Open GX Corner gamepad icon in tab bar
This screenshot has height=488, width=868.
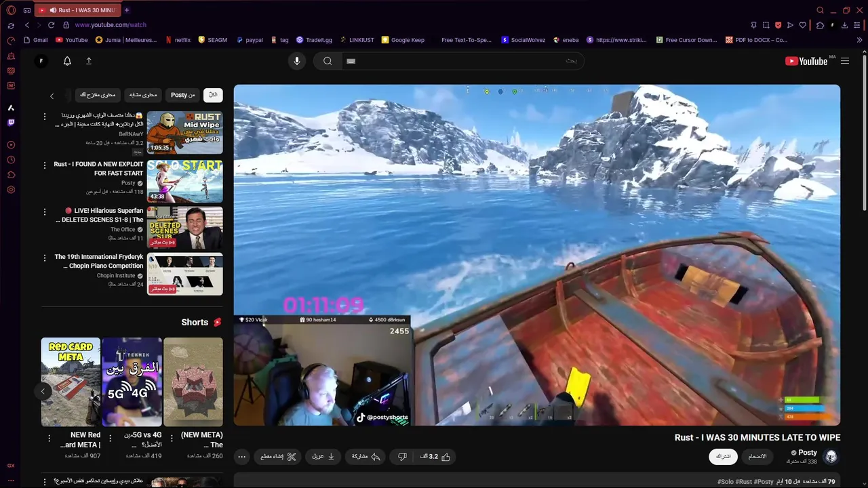[x=26, y=10]
